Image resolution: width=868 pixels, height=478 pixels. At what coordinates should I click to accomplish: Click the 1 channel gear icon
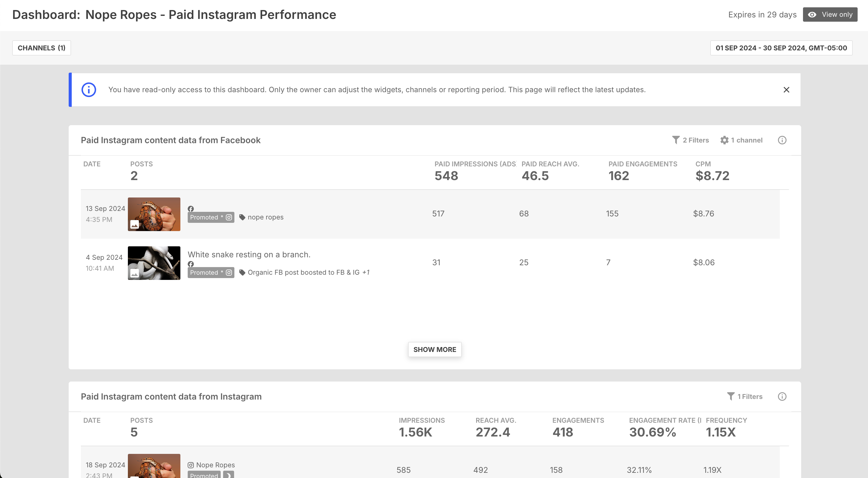coord(724,140)
